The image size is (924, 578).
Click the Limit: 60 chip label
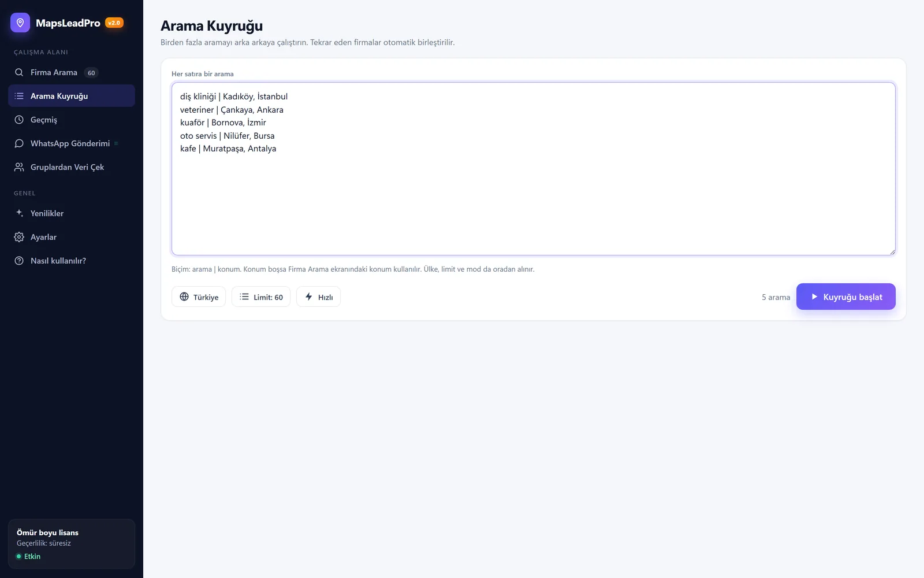tap(268, 297)
